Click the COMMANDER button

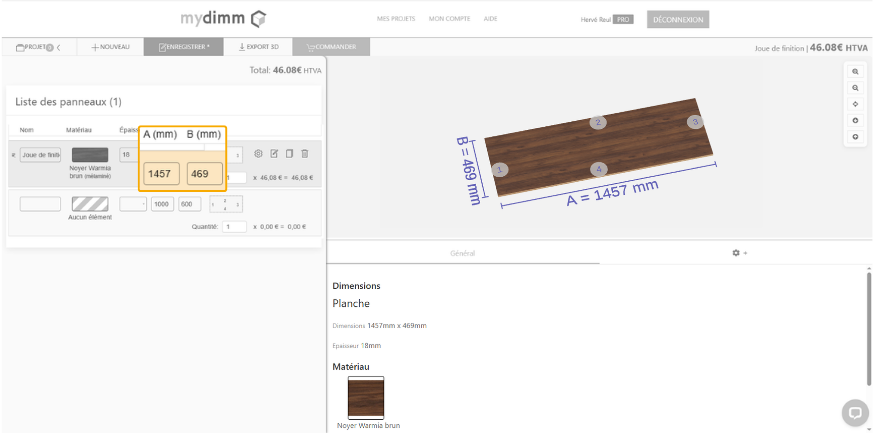coord(331,47)
